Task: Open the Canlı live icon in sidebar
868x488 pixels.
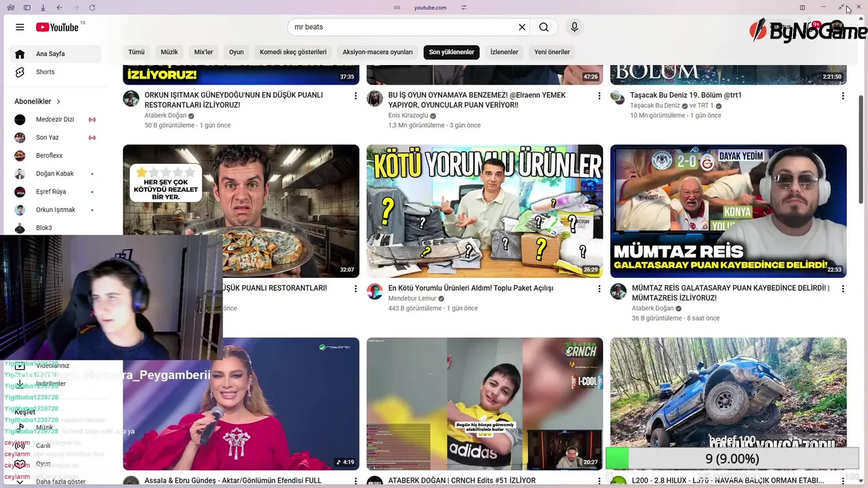Action: [20, 446]
